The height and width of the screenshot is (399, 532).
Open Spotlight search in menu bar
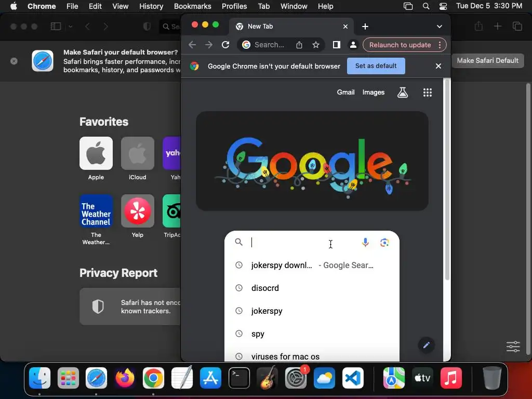[426, 6]
